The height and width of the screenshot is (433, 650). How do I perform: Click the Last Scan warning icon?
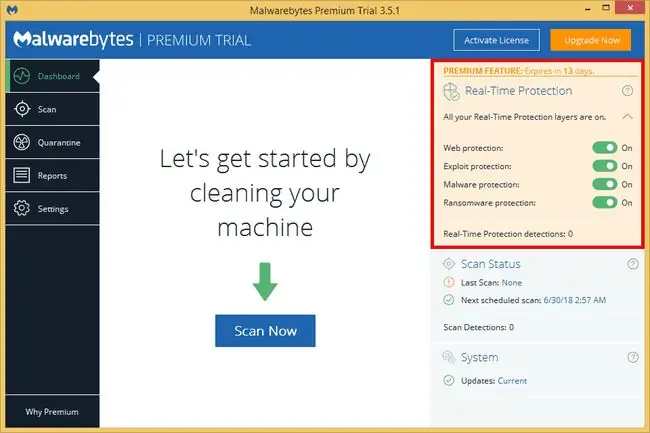(449, 283)
